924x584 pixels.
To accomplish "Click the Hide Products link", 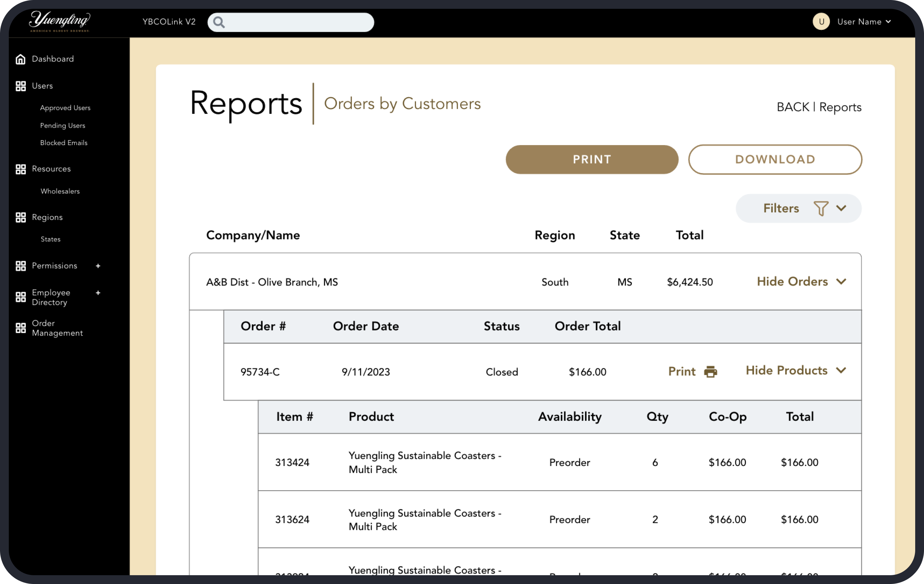I will (786, 371).
